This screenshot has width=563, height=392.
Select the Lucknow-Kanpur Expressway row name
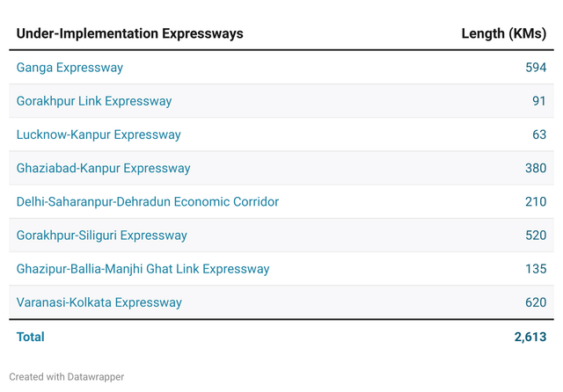click(x=99, y=134)
